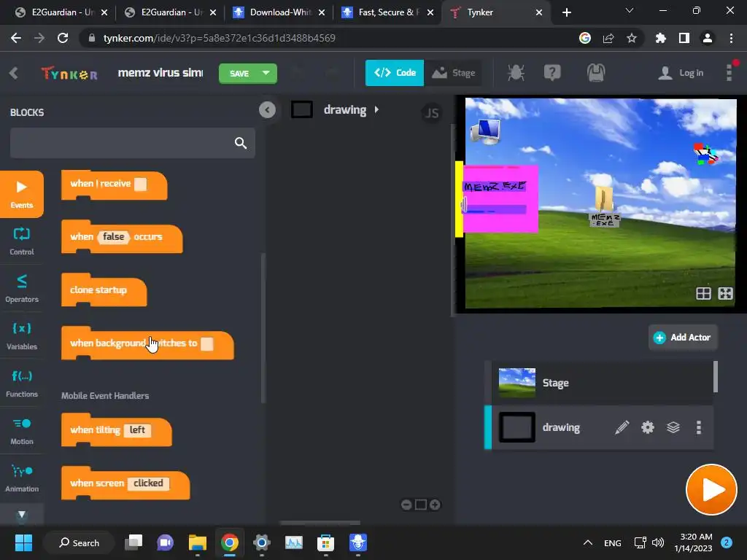Screen dimensions: 747x560
Task: Open the backpack icon
Action: tap(596, 73)
